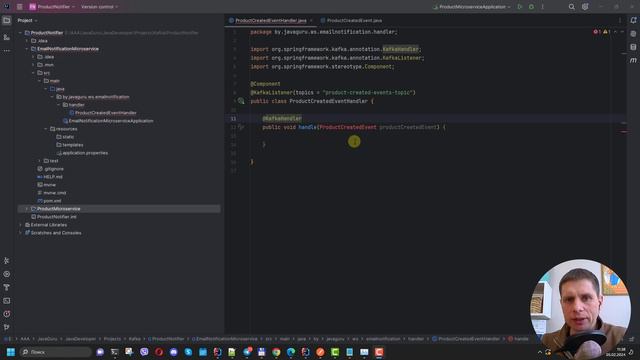Open Opera browser from taskbar
This screenshot has height=360, width=640.
point(159,352)
